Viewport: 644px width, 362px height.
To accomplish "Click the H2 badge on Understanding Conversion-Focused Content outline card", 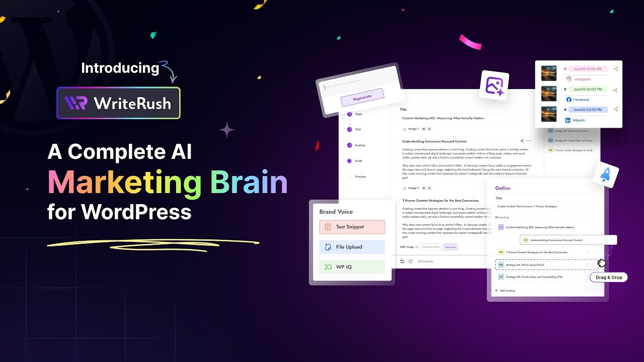I will click(525, 240).
